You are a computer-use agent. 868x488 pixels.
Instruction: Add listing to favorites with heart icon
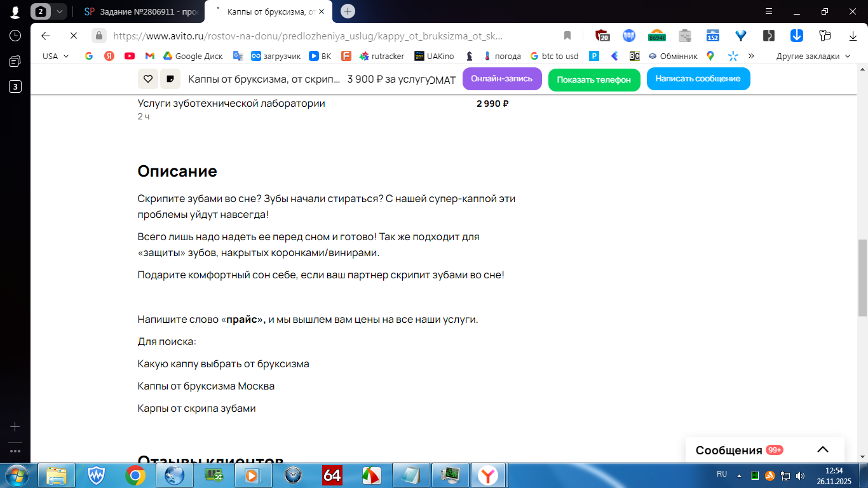[x=147, y=79]
